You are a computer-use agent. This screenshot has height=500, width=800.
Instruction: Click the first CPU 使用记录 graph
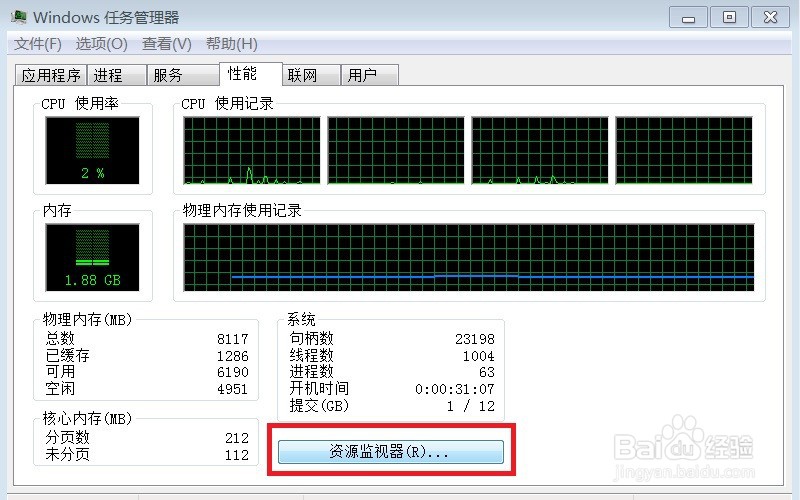(252, 151)
